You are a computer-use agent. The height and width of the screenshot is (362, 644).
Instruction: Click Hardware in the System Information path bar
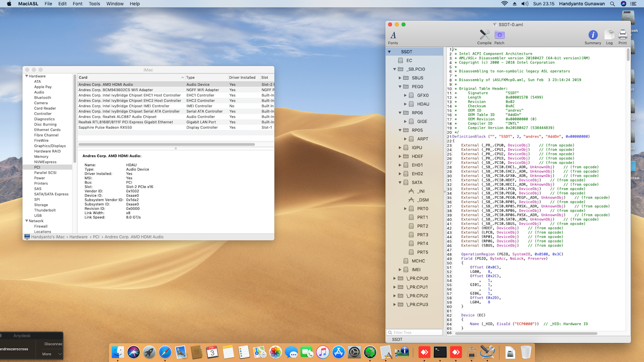[x=79, y=237]
